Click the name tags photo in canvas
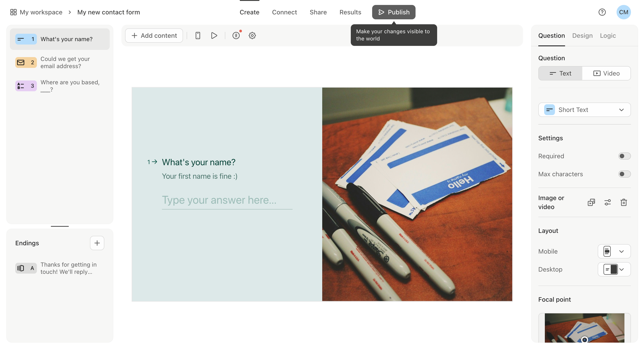The height and width of the screenshot is (348, 644). point(417,194)
